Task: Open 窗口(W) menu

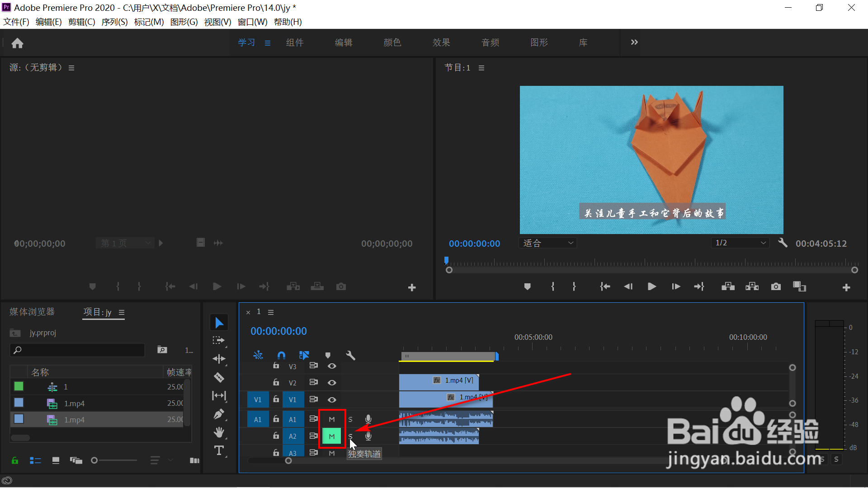Action: pyautogui.click(x=253, y=22)
